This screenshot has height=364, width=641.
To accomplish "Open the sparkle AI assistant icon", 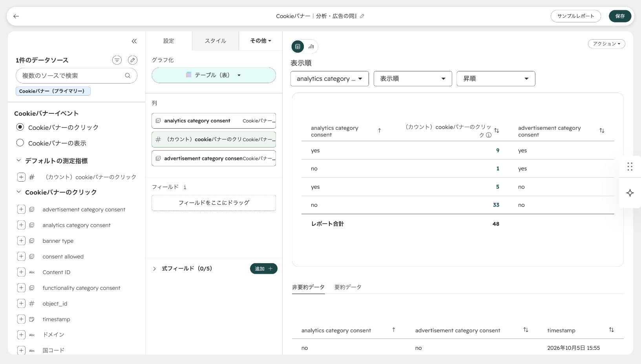I will (630, 193).
